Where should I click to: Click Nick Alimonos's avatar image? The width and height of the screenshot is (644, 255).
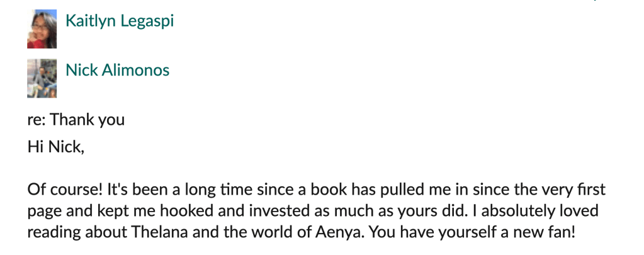pyautogui.click(x=42, y=79)
